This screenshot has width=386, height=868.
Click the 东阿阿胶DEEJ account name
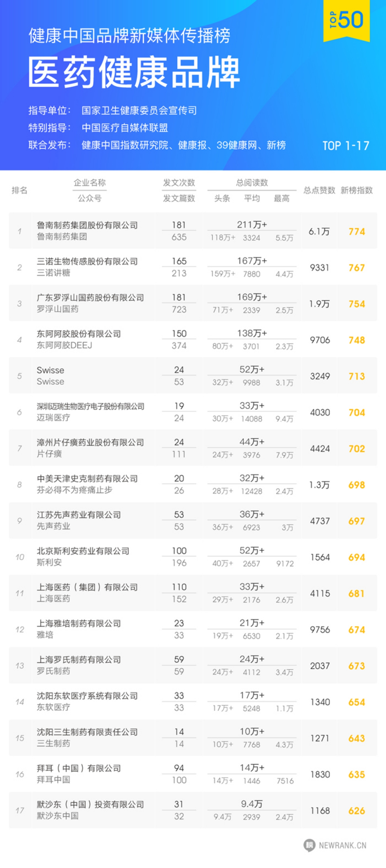pos(64,346)
